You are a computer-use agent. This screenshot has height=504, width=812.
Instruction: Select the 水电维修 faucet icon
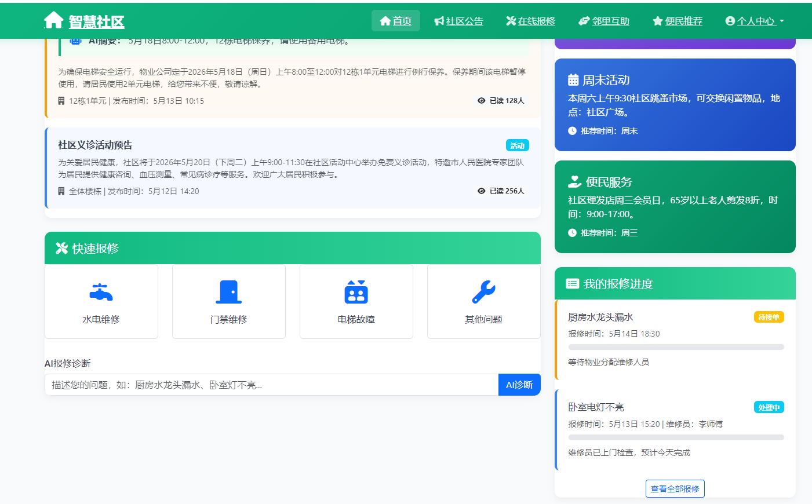(x=101, y=291)
